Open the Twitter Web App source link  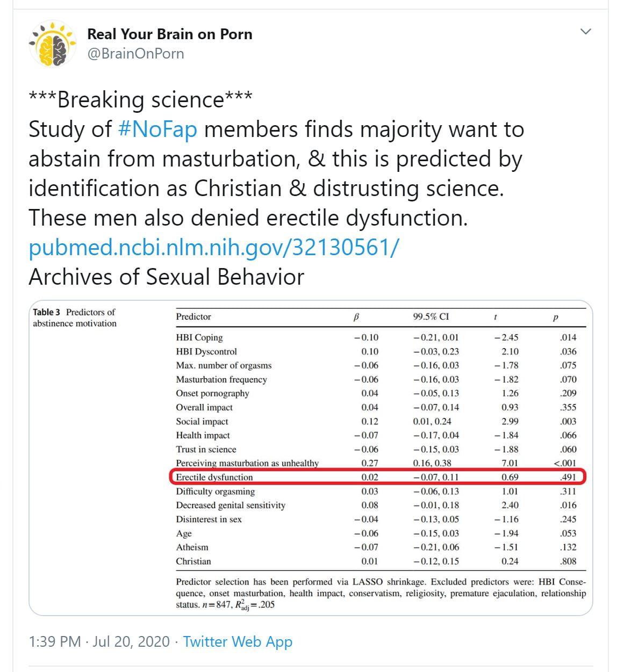(238, 641)
